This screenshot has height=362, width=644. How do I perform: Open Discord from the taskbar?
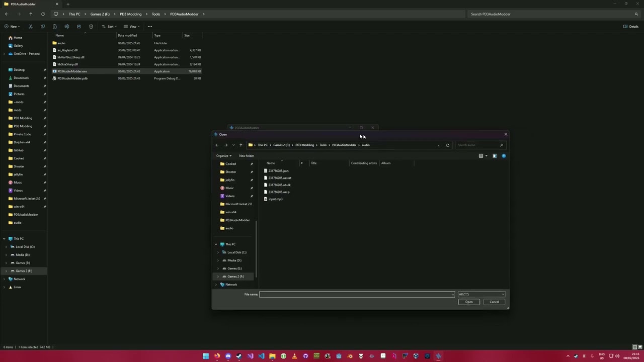[228, 356]
